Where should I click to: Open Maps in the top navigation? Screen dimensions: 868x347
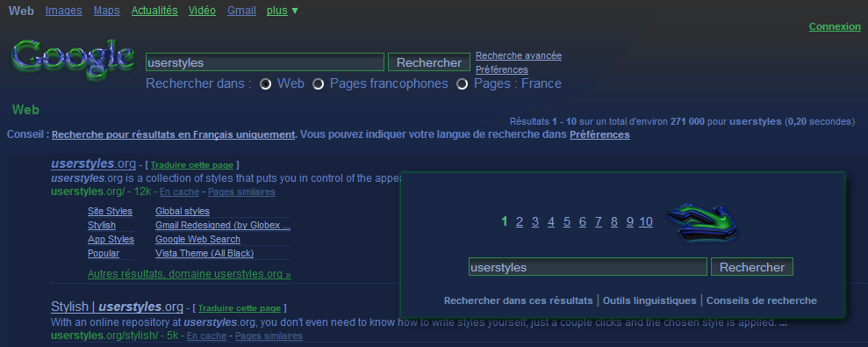point(107,11)
